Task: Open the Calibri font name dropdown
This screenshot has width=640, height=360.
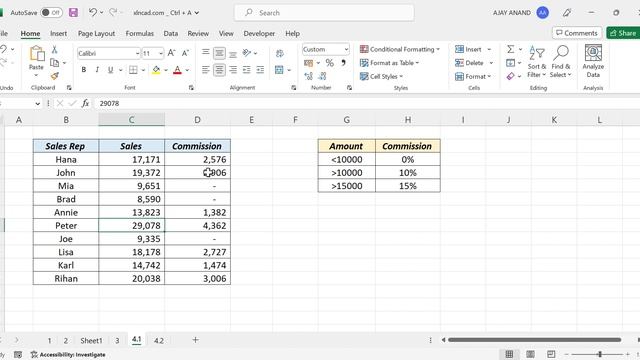Action: point(137,53)
